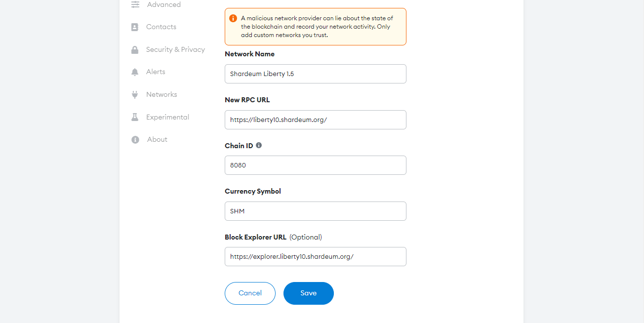
Task: Click the orange warning info icon
Action: (233, 18)
